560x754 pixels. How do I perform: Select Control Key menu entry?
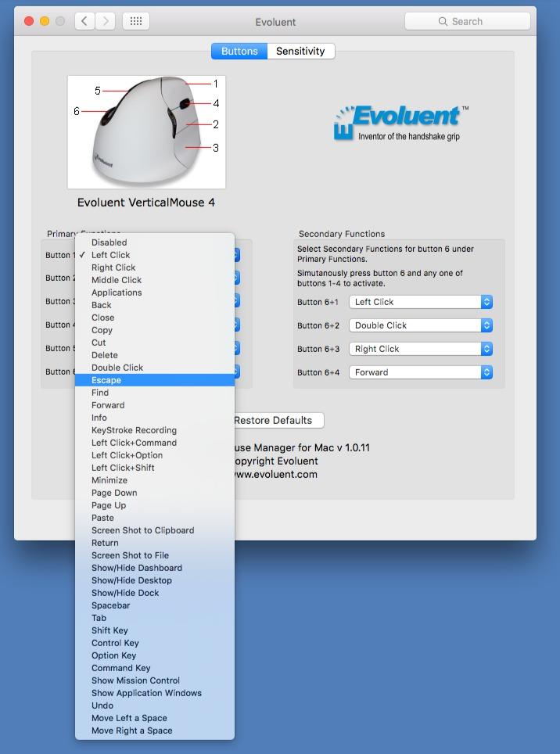[x=155, y=642]
